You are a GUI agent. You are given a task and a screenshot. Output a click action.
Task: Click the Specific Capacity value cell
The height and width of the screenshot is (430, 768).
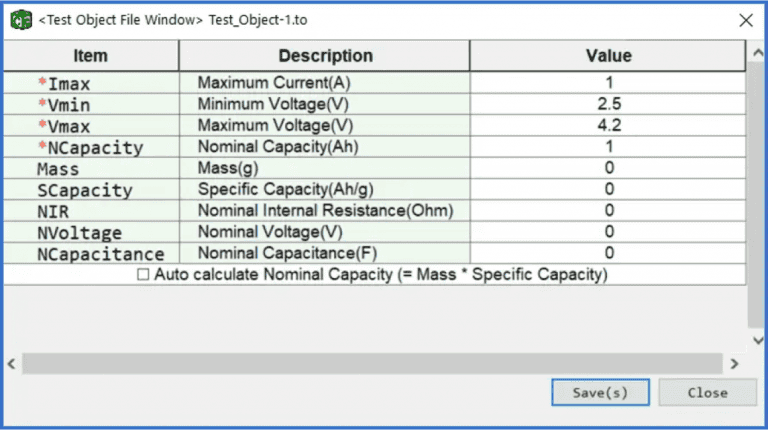[608, 190]
